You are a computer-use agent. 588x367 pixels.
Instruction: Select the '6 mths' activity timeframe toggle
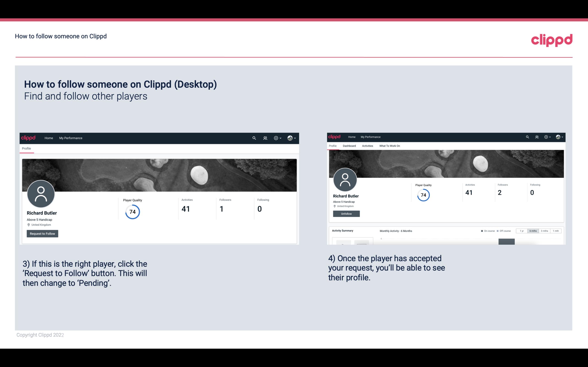[533, 231]
